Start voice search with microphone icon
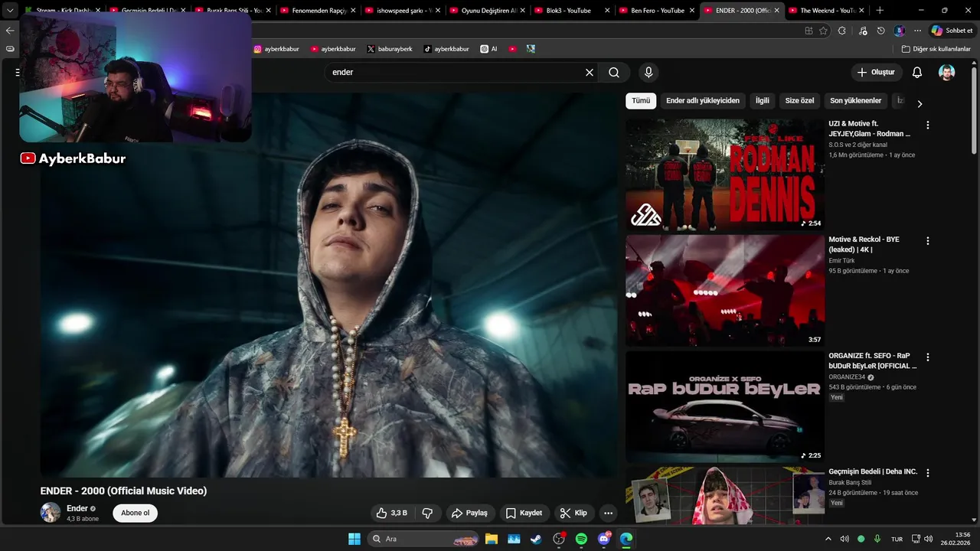Viewport: 980px width, 551px height. point(648,73)
